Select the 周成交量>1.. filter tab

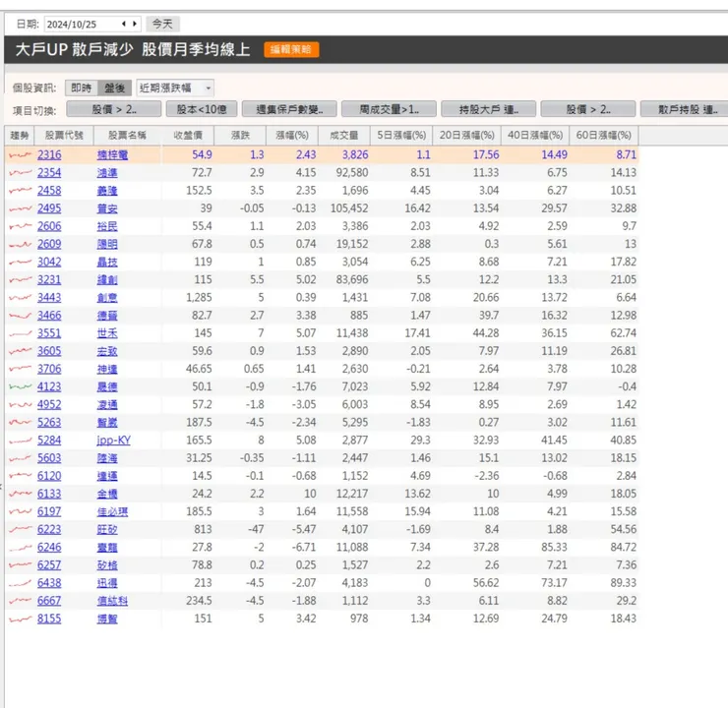pos(389,109)
